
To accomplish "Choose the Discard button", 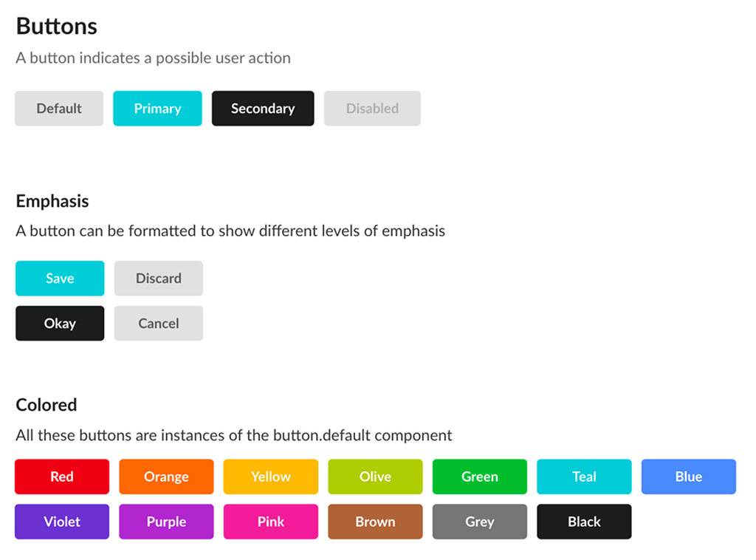I will tap(159, 279).
